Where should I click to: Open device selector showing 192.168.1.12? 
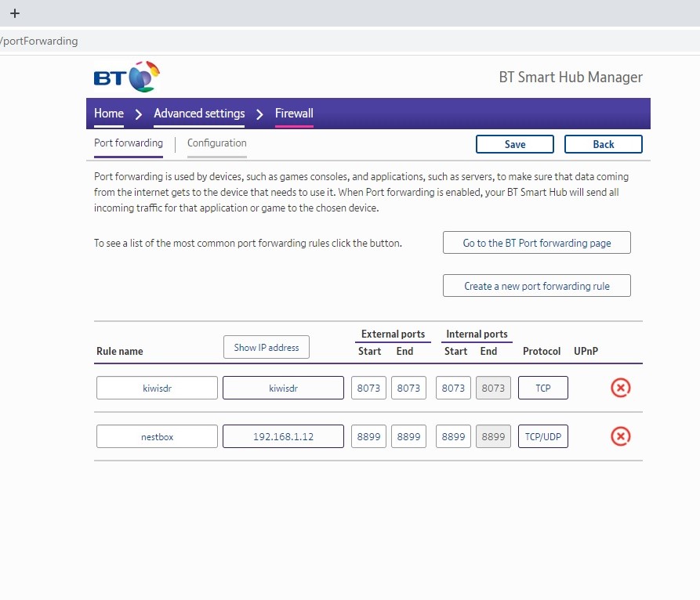click(x=283, y=436)
